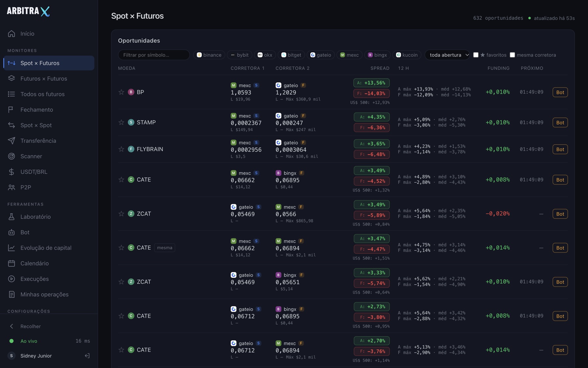Toggle the binance exchange filter chip
The width and height of the screenshot is (588, 368).
coord(209,55)
